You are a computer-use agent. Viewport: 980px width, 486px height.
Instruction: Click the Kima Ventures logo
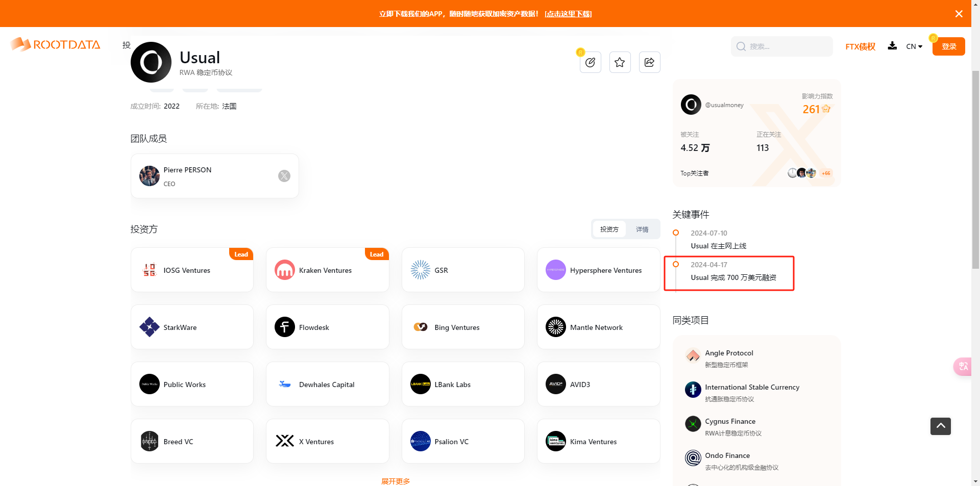556,441
